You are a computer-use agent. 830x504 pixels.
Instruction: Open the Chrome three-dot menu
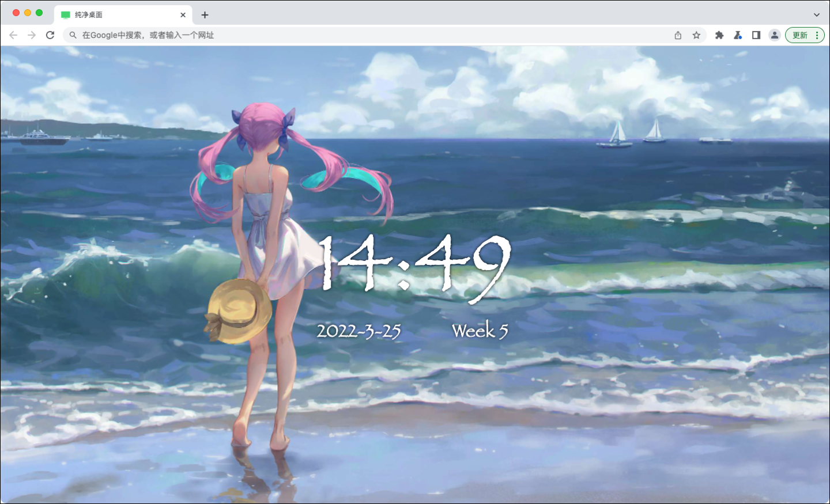(x=817, y=35)
